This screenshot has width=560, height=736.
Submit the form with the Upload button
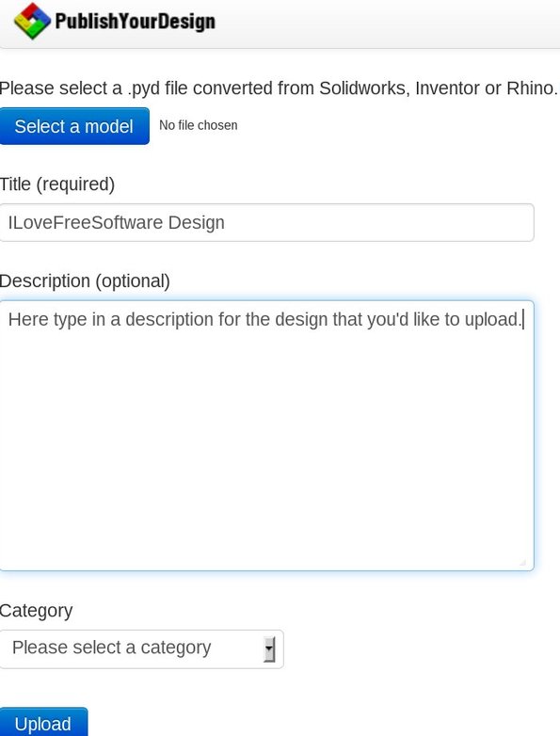[43, 722]
